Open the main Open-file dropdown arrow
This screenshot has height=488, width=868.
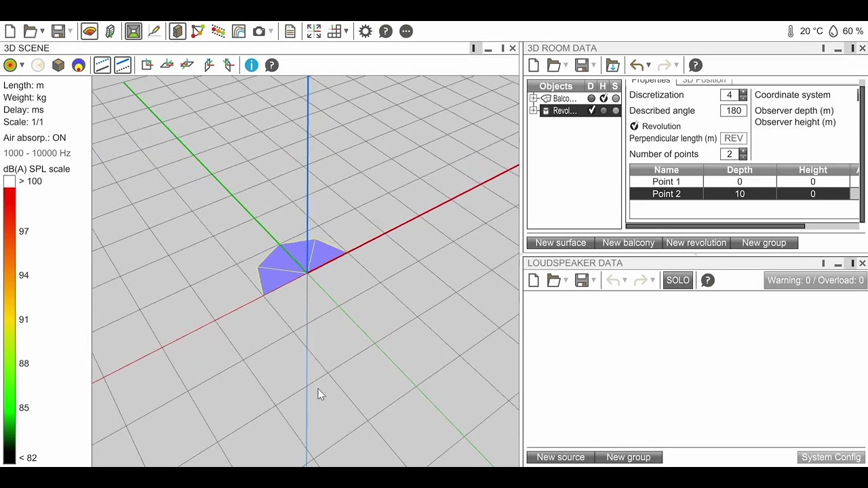tap(42, 31)
